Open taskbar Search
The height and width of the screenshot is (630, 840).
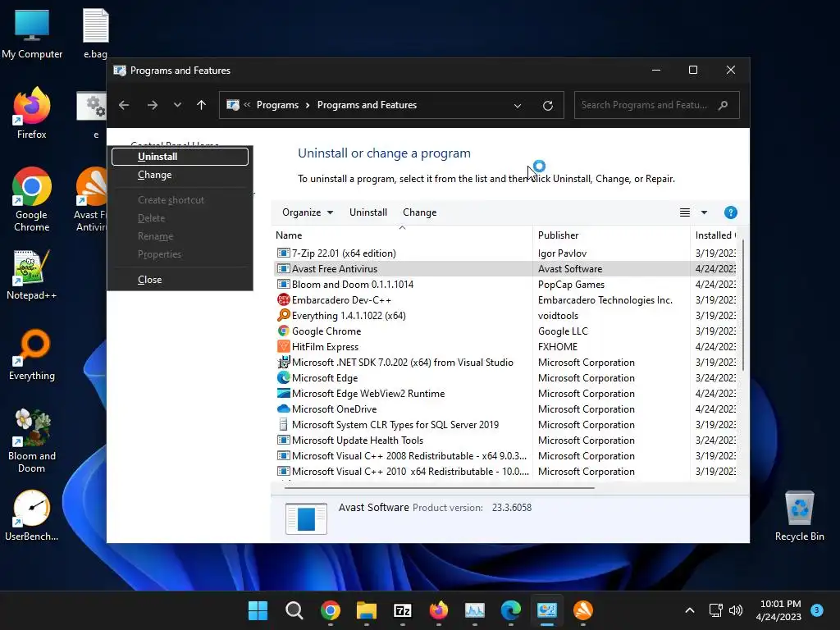294,610
